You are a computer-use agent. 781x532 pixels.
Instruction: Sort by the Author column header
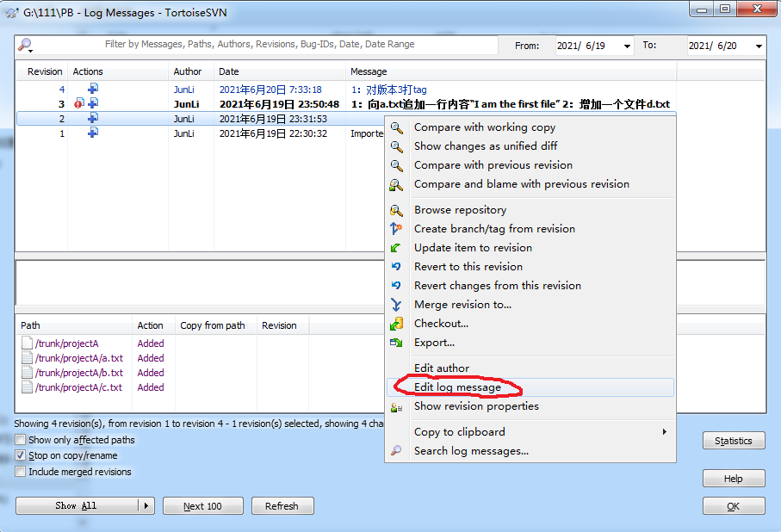click(x=191, y=71)
